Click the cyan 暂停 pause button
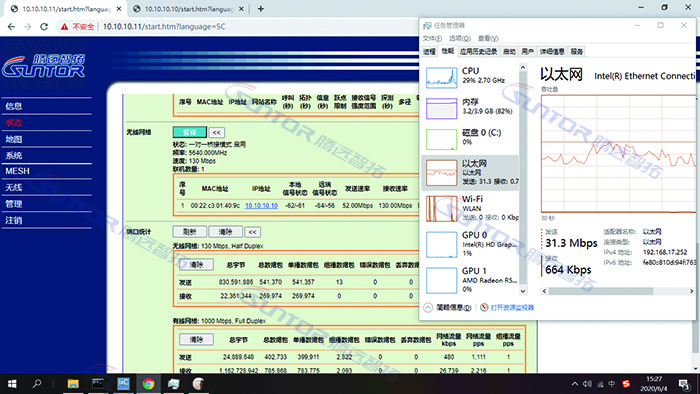The height and width of the screenshot is (394, 700). pyautogui.click(x=190, y=133)
